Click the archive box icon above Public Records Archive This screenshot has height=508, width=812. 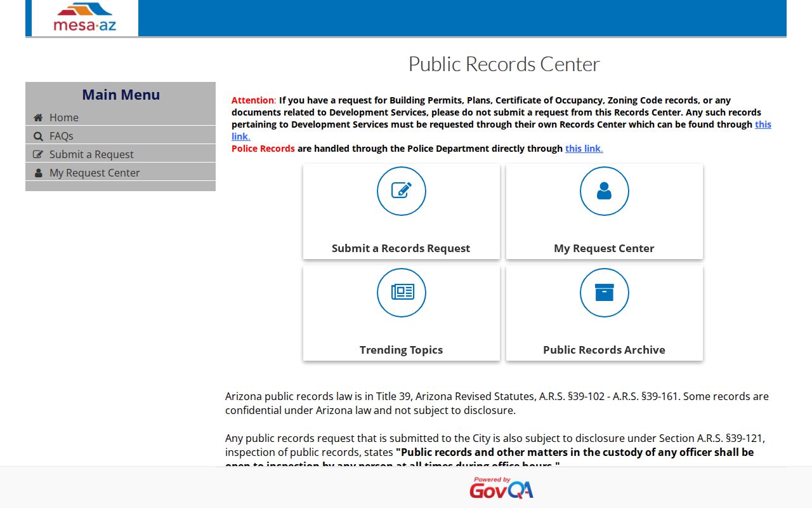click(x=605, y=293)
